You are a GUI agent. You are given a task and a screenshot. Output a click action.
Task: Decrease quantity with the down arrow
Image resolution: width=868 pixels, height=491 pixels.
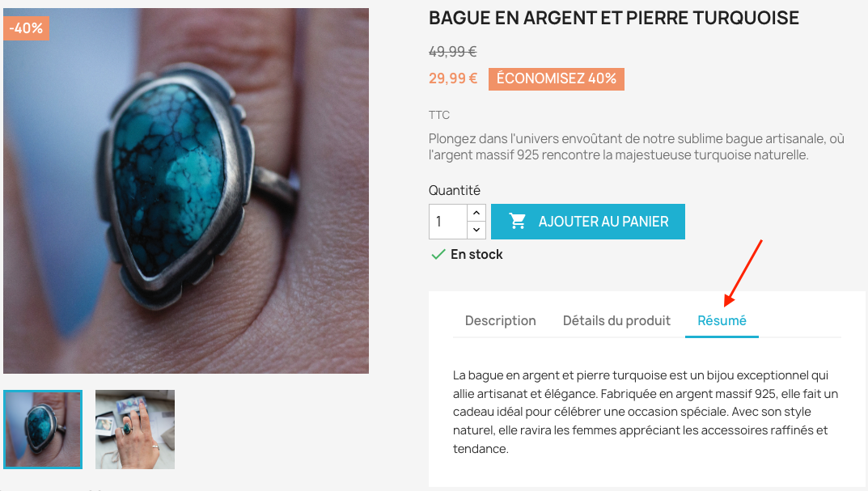(x=476, y=230)
